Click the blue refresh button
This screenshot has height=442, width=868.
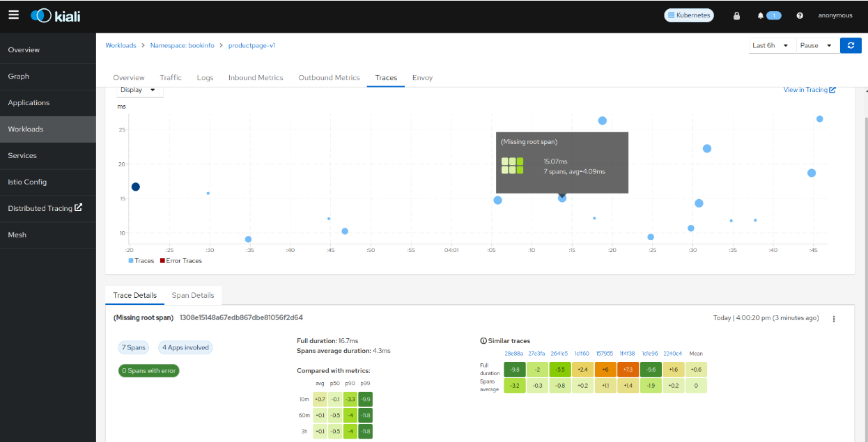851,45
